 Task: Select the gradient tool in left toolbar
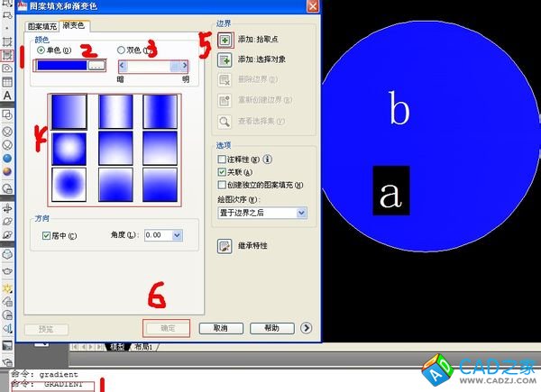[x=7, y=56]
